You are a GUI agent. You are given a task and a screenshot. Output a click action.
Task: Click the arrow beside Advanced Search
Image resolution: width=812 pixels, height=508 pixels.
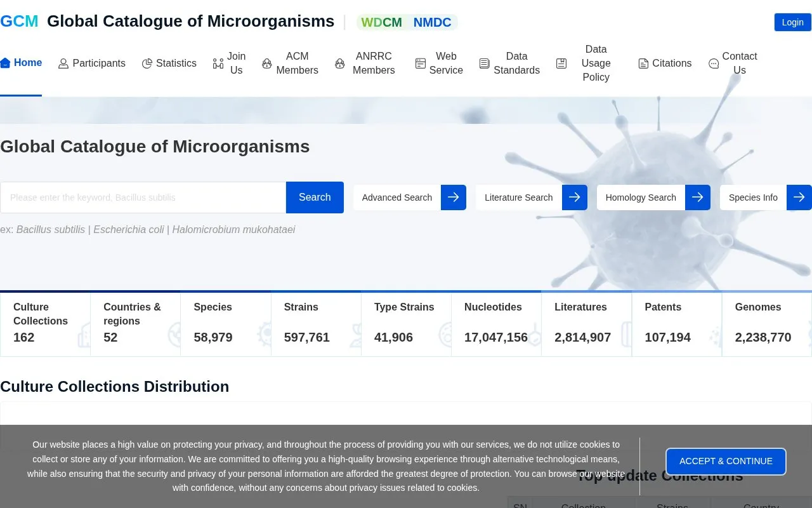pos(454,197)
